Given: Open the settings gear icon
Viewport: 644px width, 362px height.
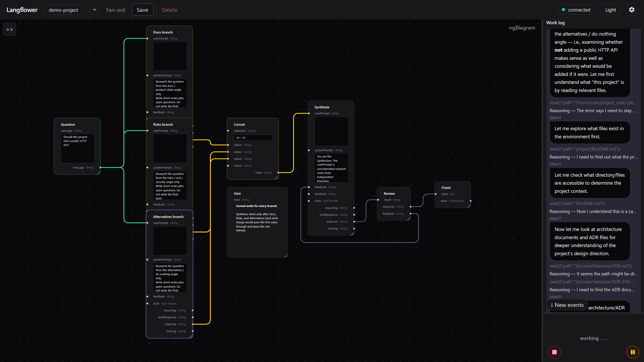Looking at the screenshot, I should (x=632, y=10).
